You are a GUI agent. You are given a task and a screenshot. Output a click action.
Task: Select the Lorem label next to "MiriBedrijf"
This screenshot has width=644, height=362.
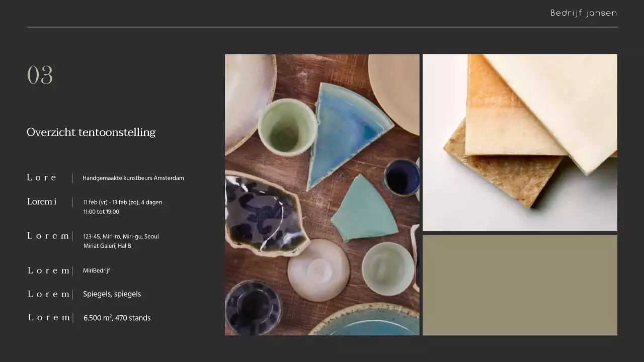point(48,270)
